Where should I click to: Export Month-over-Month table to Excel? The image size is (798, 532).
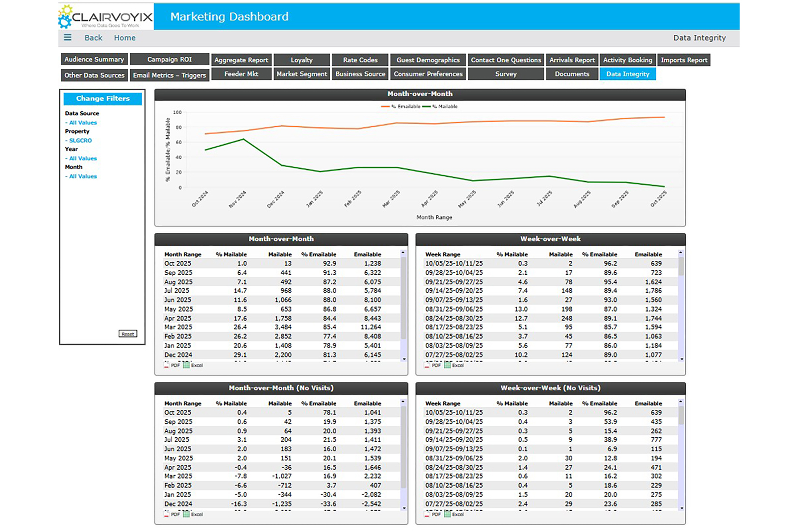pos(193,365)
